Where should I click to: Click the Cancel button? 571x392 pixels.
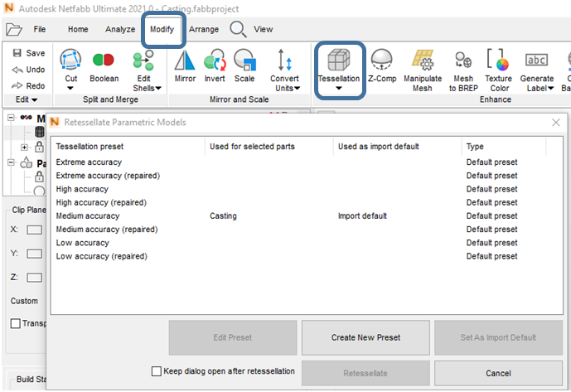pyautogui.click(x=498, y=374)
